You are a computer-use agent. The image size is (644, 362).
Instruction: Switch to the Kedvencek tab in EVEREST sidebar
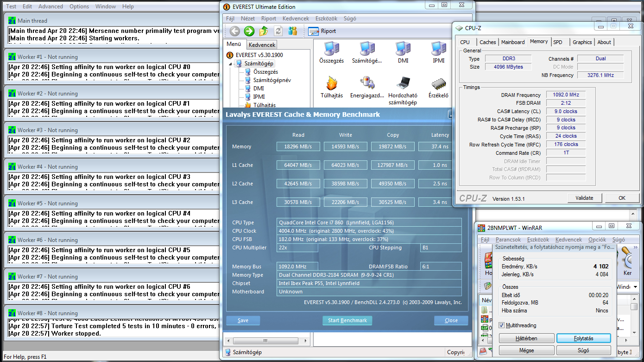[262, 45]
